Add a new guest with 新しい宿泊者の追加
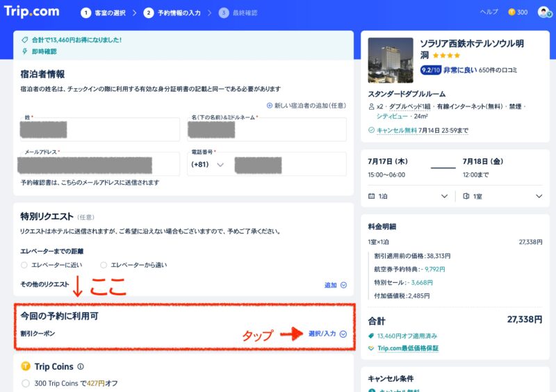 pyautogui.click(x=306, y=106)
